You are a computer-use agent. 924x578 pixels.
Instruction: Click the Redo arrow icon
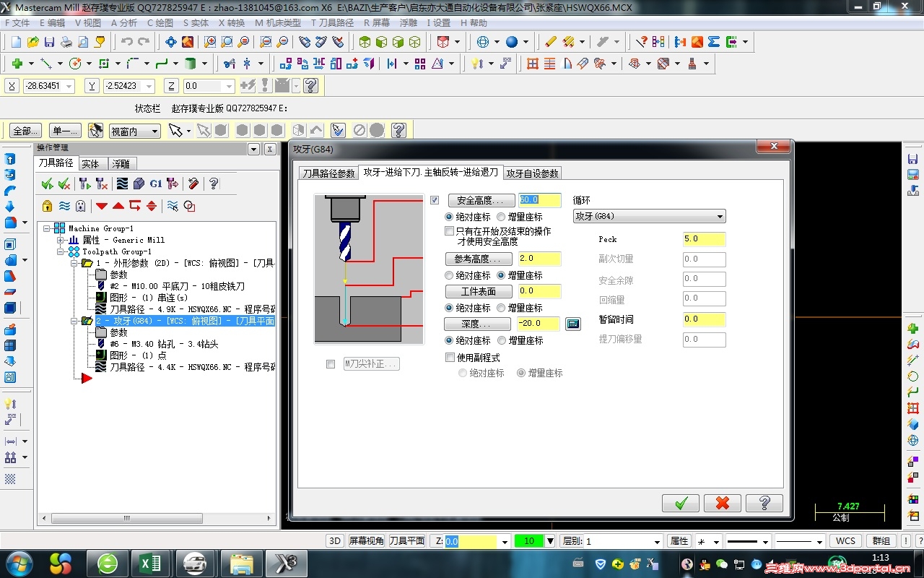pyautogui.click(x=144, y=42)
